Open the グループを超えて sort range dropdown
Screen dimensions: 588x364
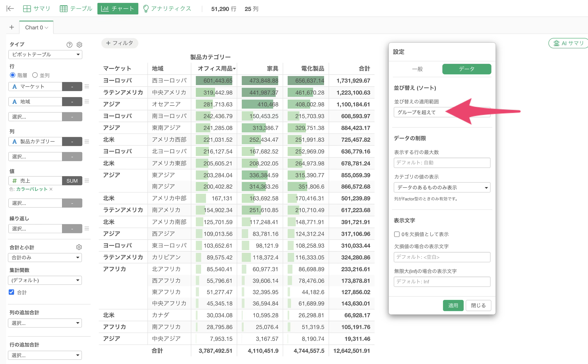coord(442,112)
